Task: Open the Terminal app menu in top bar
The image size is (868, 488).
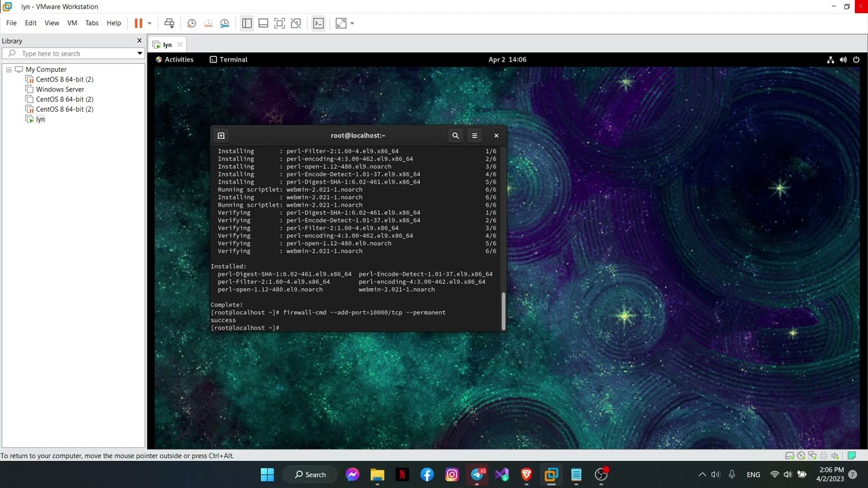Action: tap(229, 60)
